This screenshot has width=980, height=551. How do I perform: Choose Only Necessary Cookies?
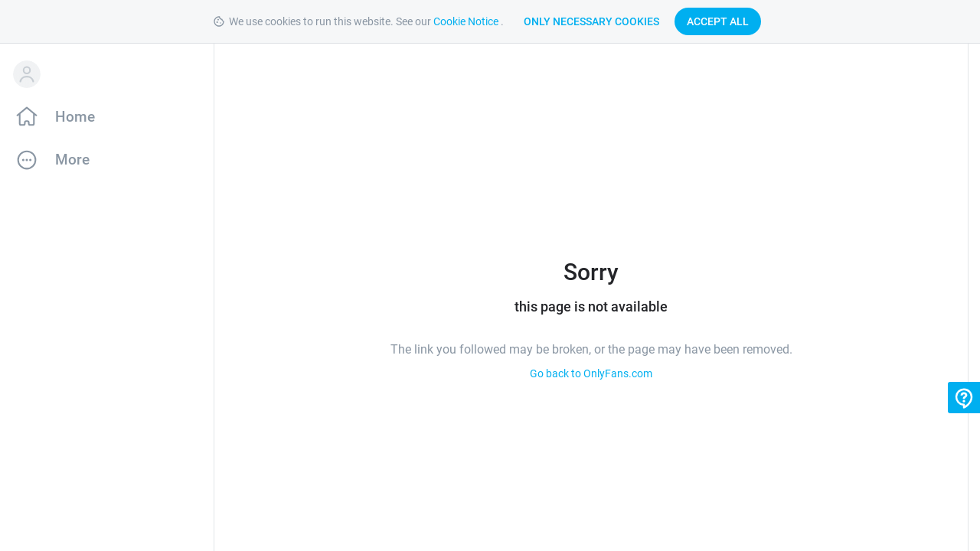(x=591, y=21)
